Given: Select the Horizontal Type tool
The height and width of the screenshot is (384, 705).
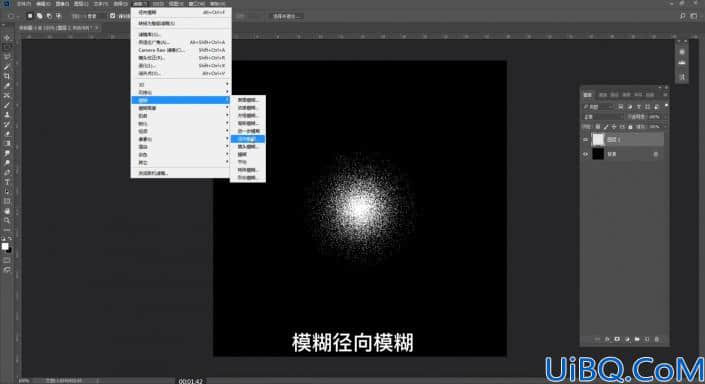Looking at the screenshot, I should 7,182.
